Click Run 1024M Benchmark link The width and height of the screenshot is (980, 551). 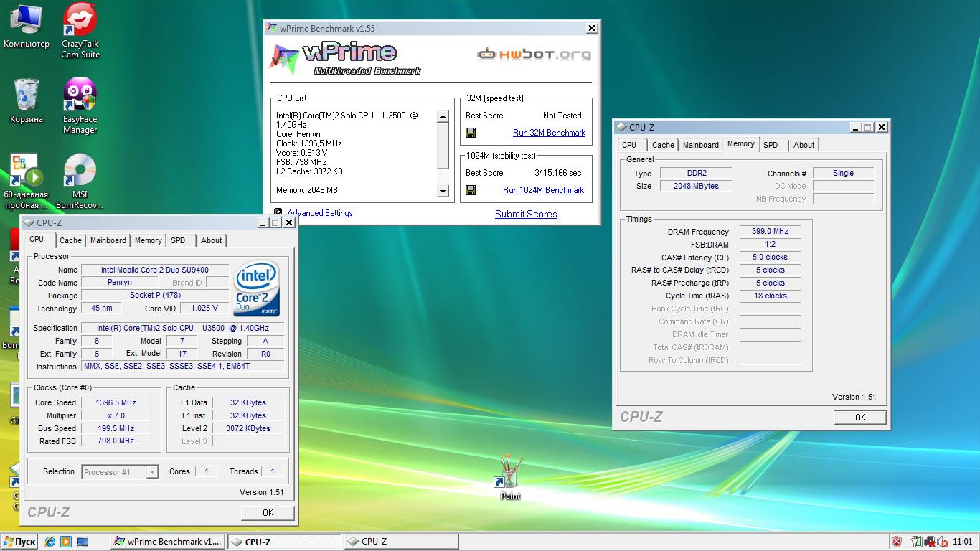[543, 190]
